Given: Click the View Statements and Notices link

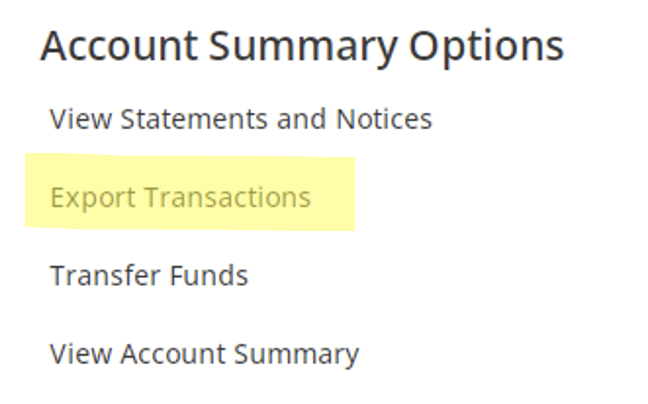Looking at the screenshot, I should tap(240, 120).
